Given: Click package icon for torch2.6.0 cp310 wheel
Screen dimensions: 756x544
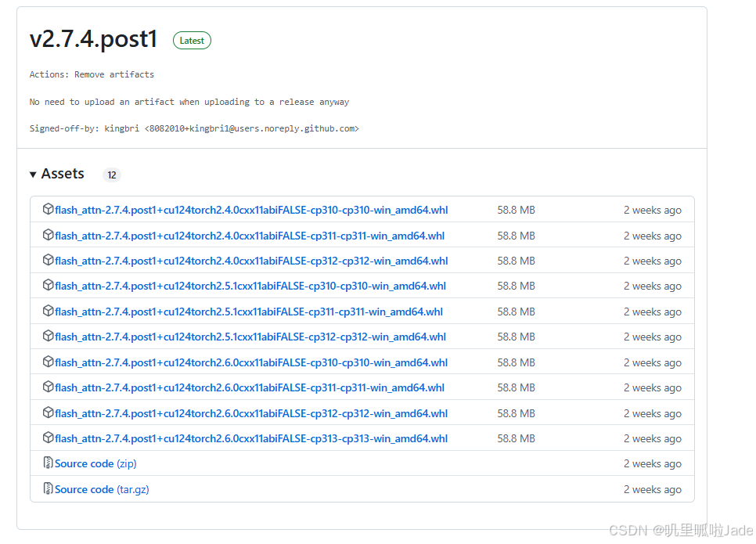Looking at the screenshot, I should (x=48, y=361).
